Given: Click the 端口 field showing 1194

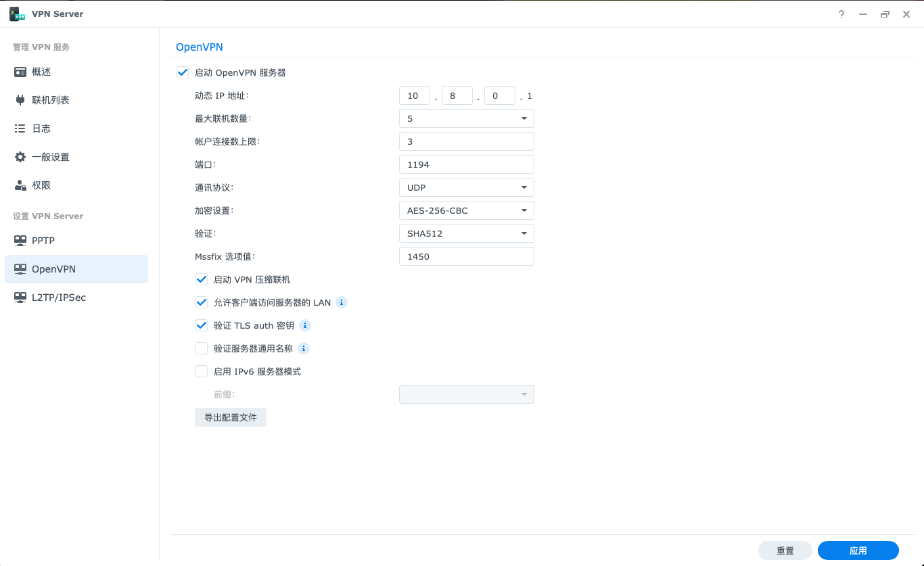Looking at the screenshot, I should 466,164.
